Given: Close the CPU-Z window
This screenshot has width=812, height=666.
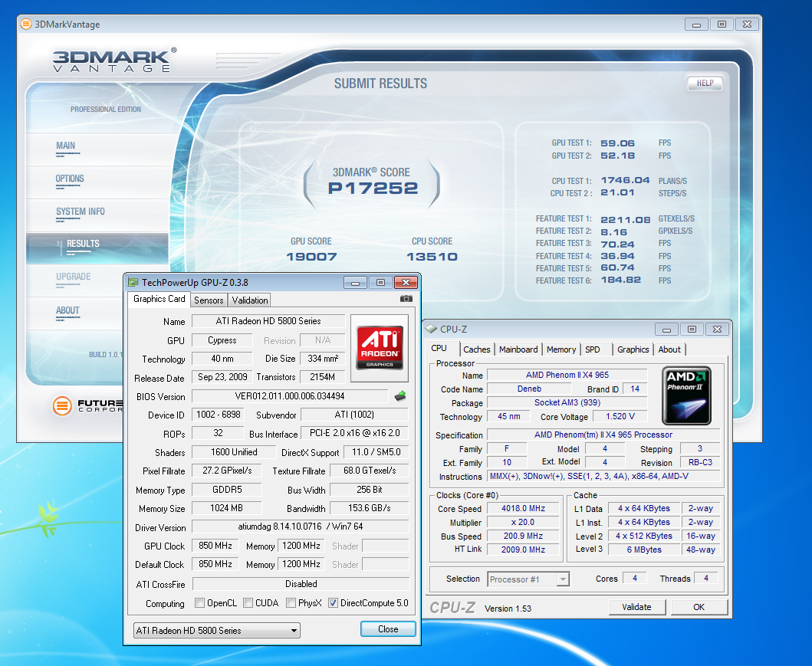Looking at the screenshot, I should [717, 329].
